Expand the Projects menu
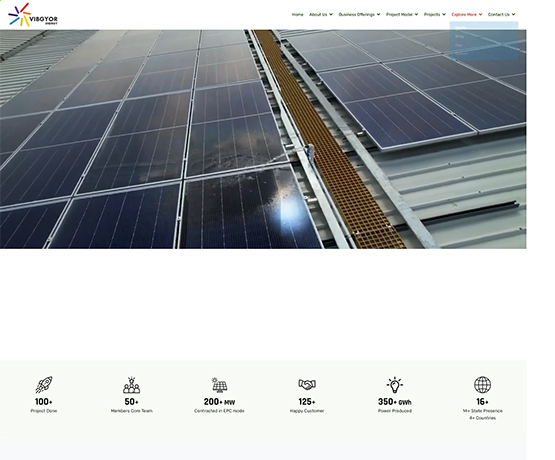This screenshot has height=460, width=555. pos(435,15)
